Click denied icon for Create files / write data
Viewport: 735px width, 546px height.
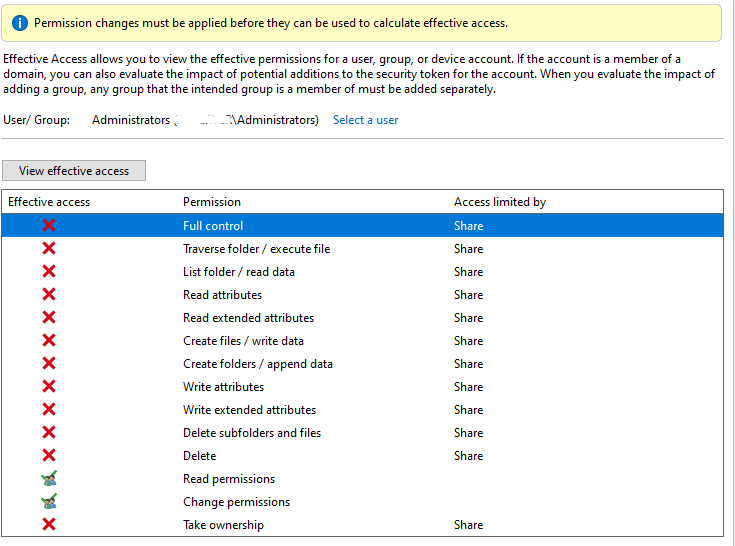click(49, 341)
